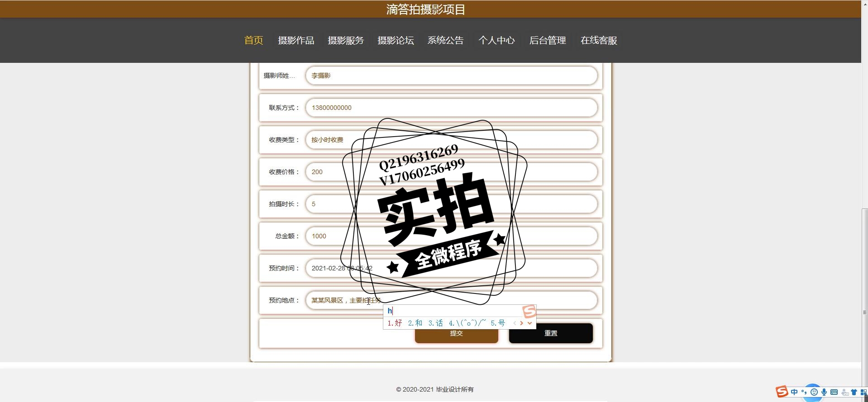868x402 pixels.
Task: Click the microphone voice input icon
Action: 824,392
